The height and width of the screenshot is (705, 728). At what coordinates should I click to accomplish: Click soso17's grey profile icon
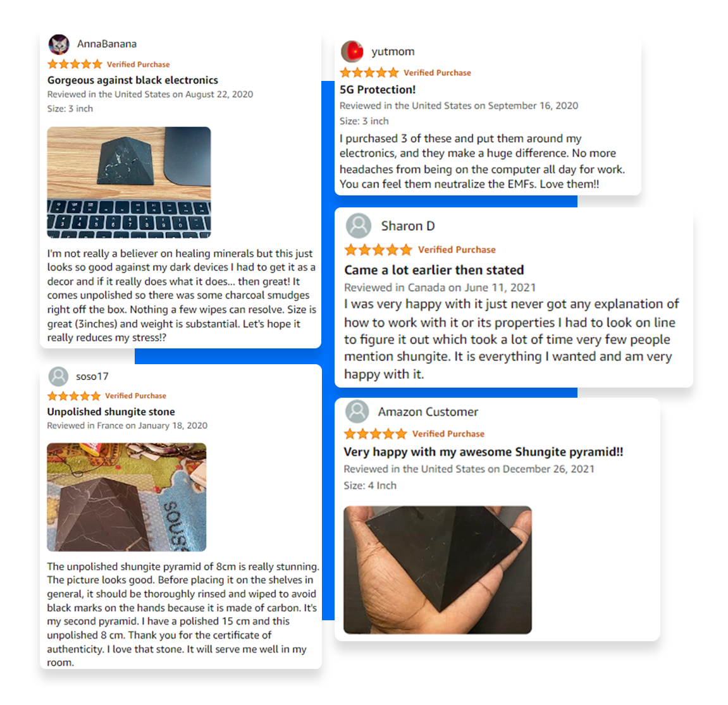[x=58, y=376]
